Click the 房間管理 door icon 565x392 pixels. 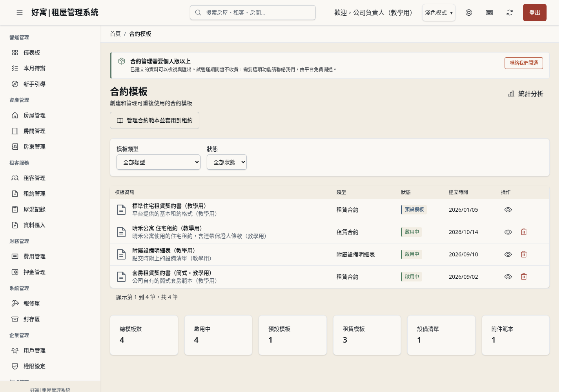coord(15,131)
